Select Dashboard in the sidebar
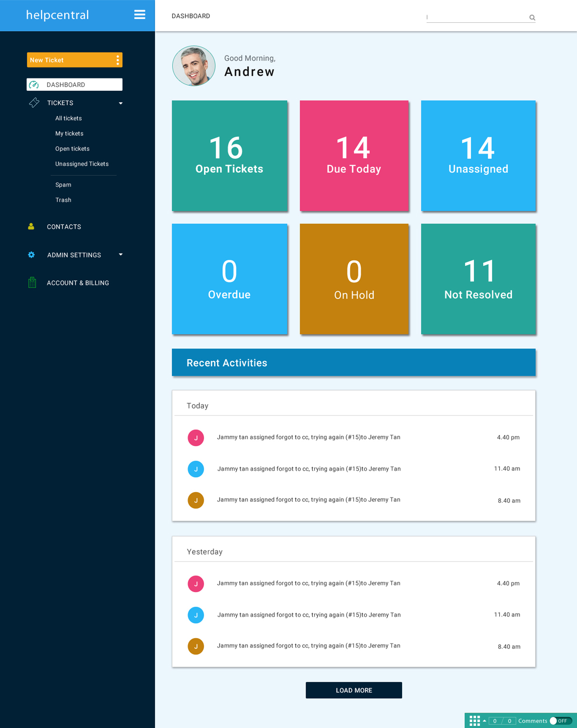577x728 pixels. click(74, 84)
